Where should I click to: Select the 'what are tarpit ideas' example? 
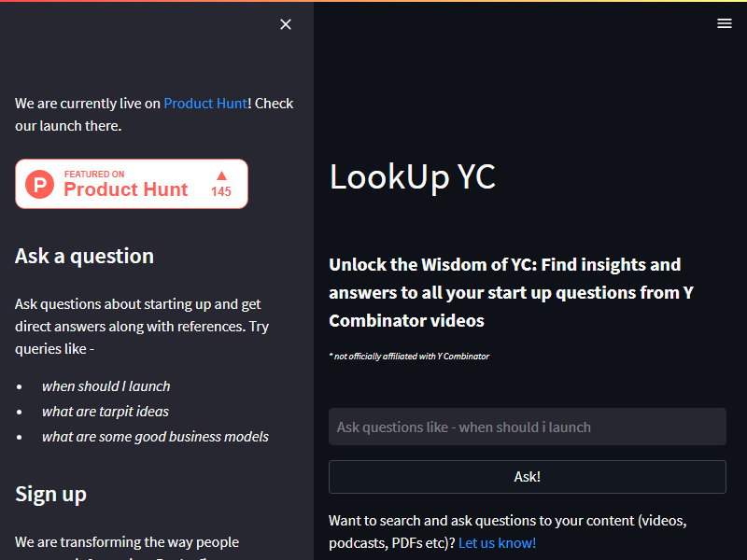point(106,412)
